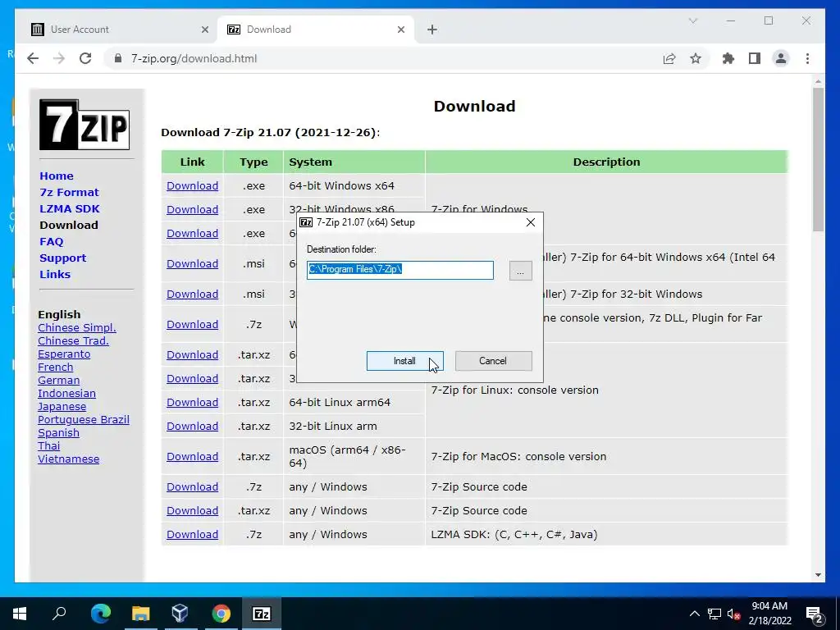Click the page vertical scrollbar thumb
The image size is (840, 630).
[818, 160]
